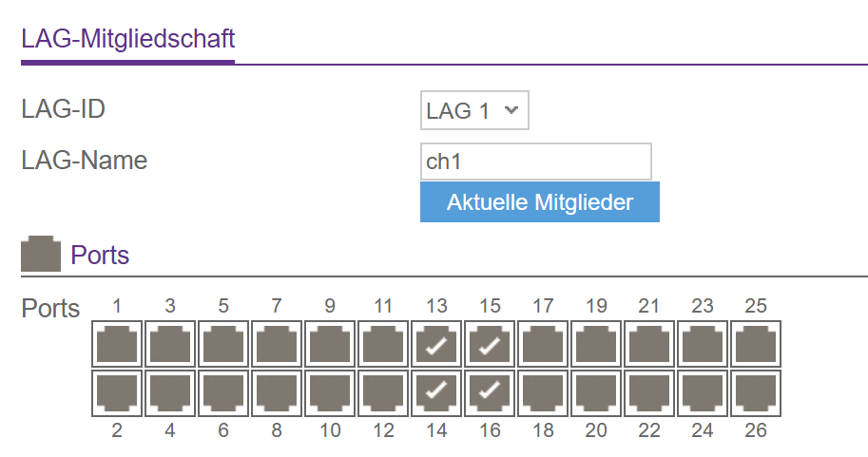Collapse the Ports section header

pyautogui.click(x=100, y=255)
